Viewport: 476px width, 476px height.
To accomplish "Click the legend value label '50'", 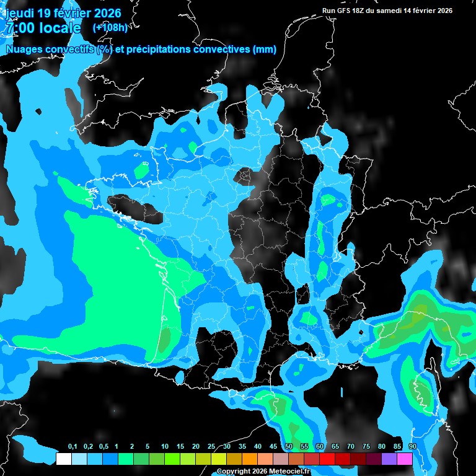I will (289, 446).
